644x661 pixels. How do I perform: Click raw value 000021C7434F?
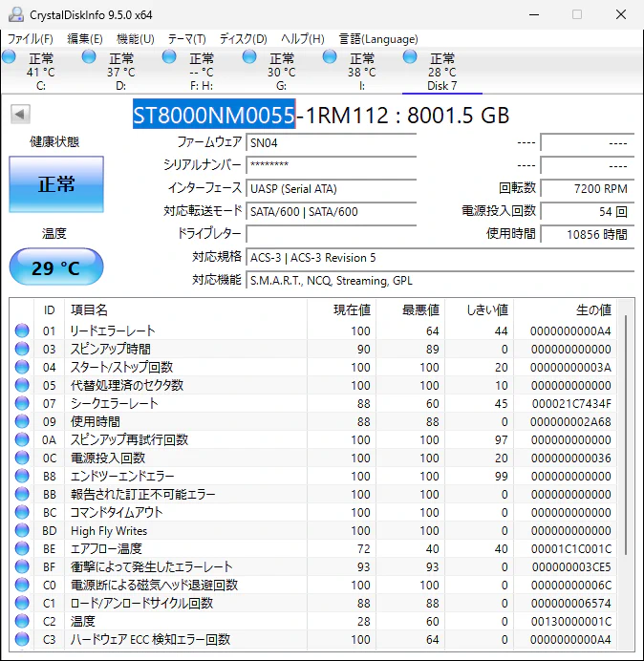coord(571,403)
